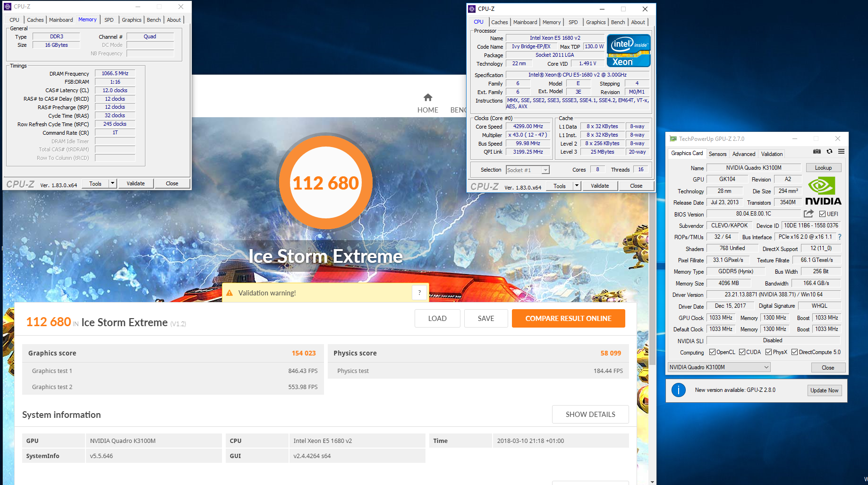Switch to Validation tab in GPU-Z
The width and height of the screenshot is (868, 485).
[x=772, y=154]
